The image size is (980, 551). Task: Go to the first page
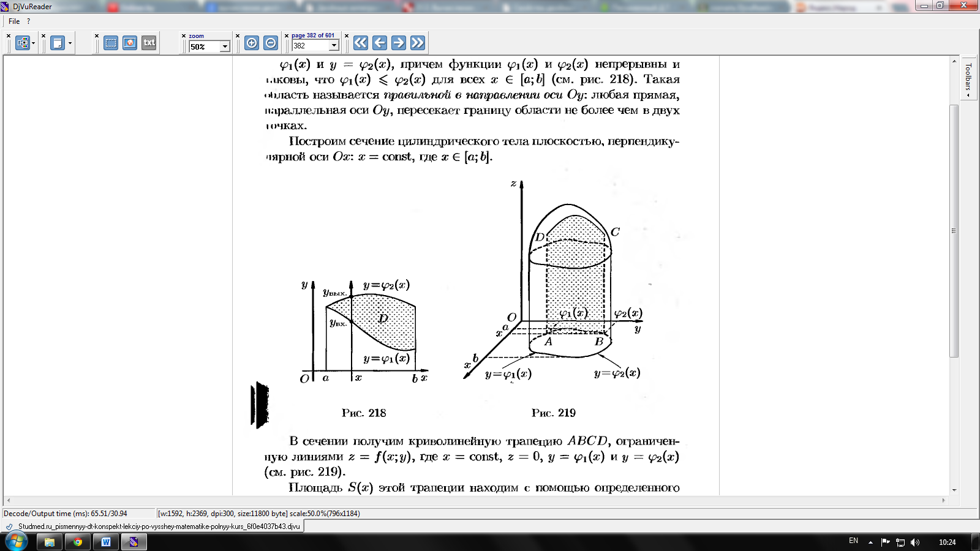(361, 43)
